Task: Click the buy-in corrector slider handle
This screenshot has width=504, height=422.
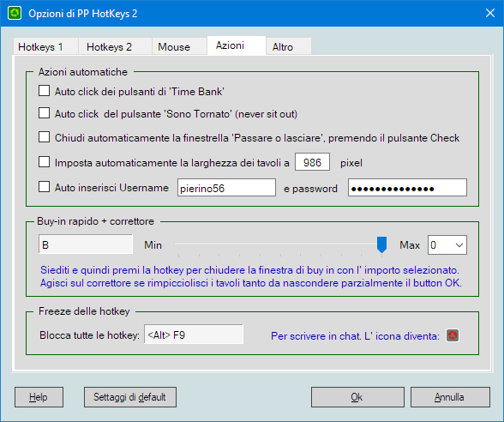Action: (x=381, y=244)
